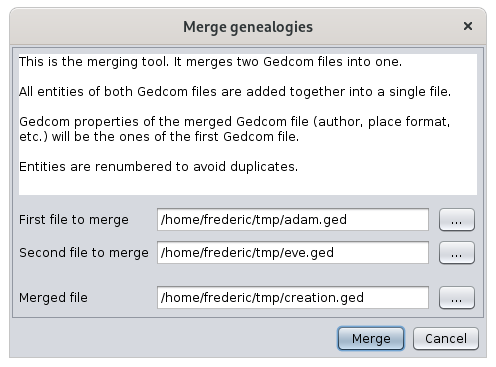Click the 'Entities are renumbered' sentence
This screenshot has width=496, height=367.
pos(158,166)
